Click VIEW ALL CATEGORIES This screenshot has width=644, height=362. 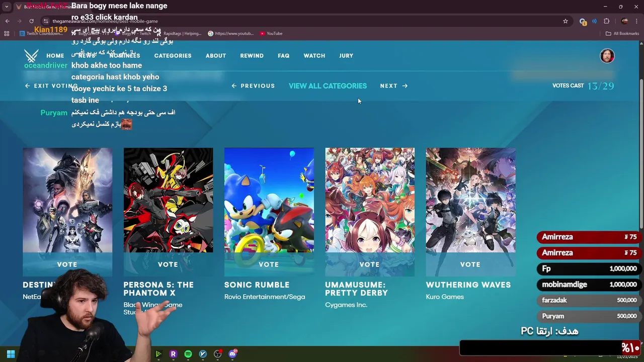pyautogui.click(x=328, y=86)
